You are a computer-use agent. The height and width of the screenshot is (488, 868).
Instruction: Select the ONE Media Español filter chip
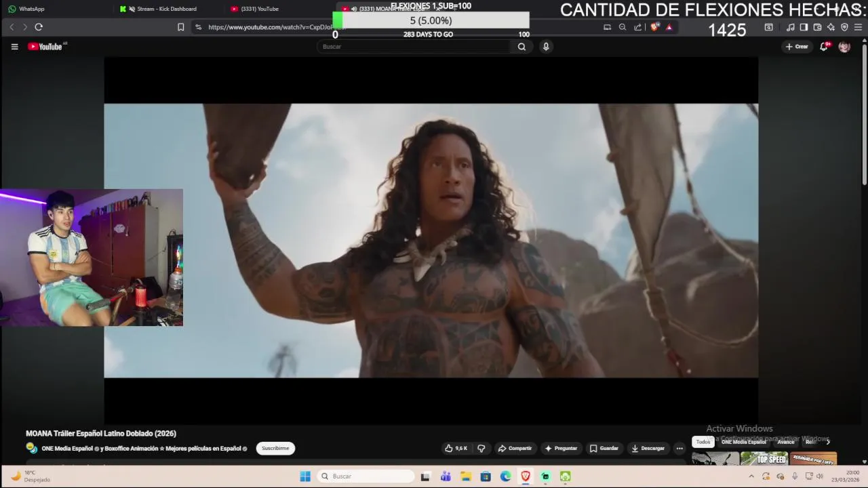click(x=744, y=442)
